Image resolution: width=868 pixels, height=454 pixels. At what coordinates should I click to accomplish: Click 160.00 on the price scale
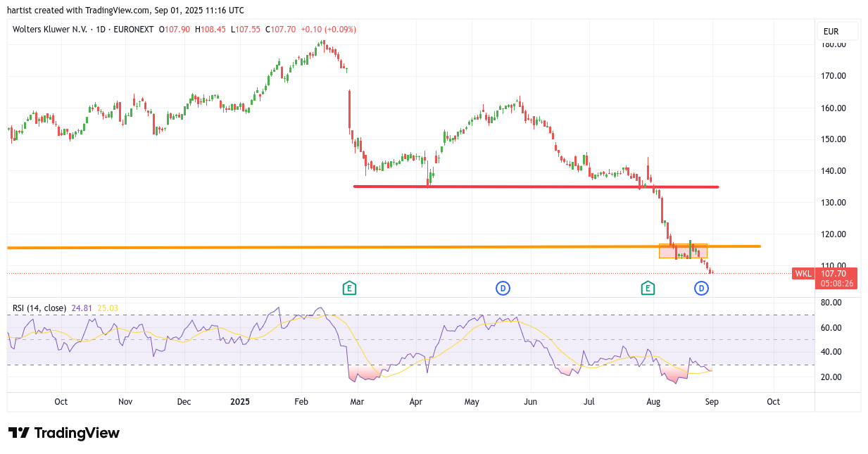834,108
